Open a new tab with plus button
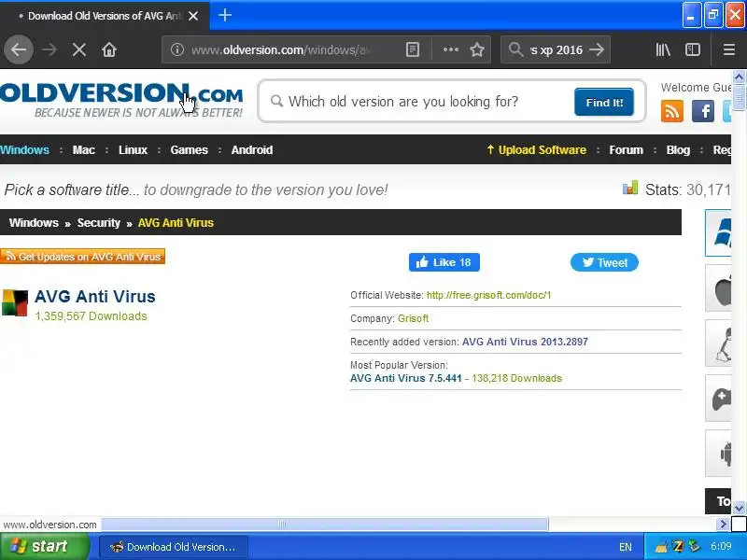This screenshot has height=560, width=747. click(225, 15)
